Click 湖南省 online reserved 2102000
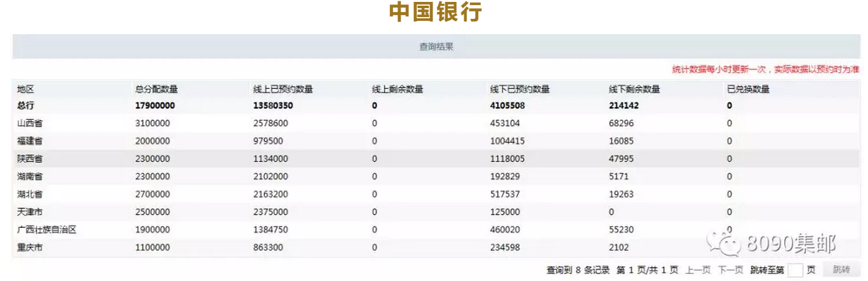This screenshot has width=868, height=281. tap(271, 176)
